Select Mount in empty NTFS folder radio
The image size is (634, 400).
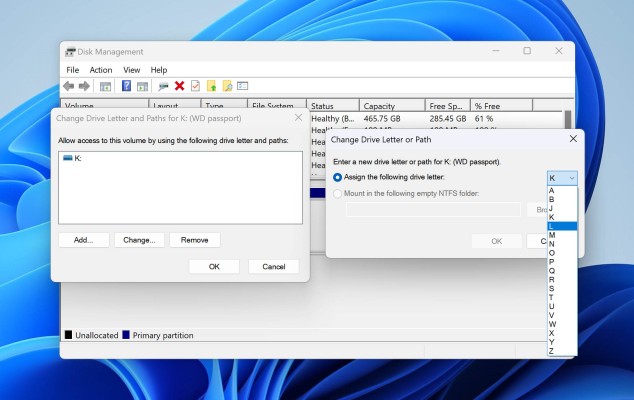[337, 194]
